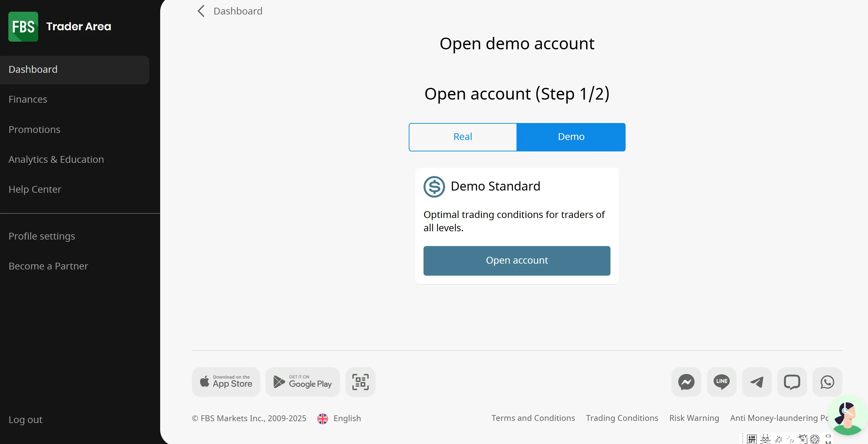
Task: Click the Demo Standard heading
Action: point(495,186)
